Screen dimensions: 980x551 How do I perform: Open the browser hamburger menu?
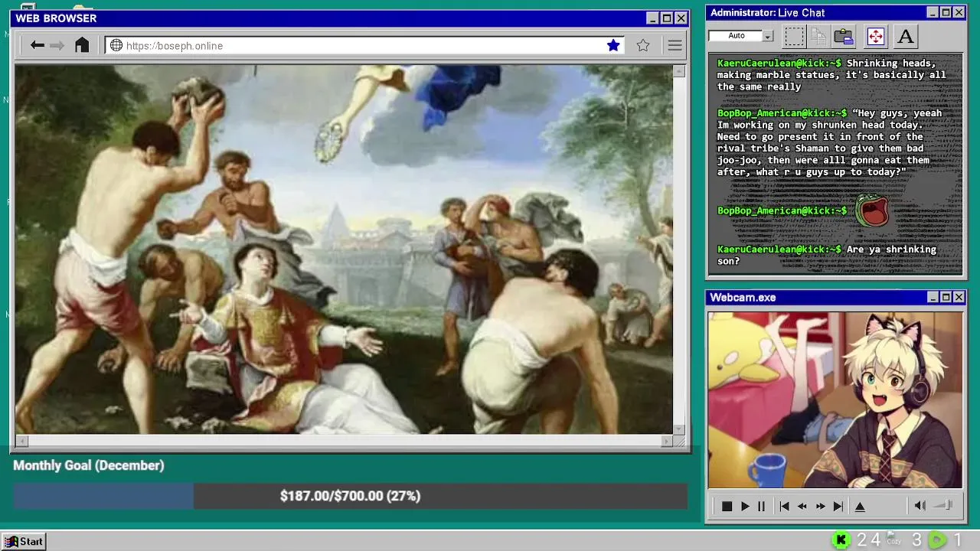675,45
